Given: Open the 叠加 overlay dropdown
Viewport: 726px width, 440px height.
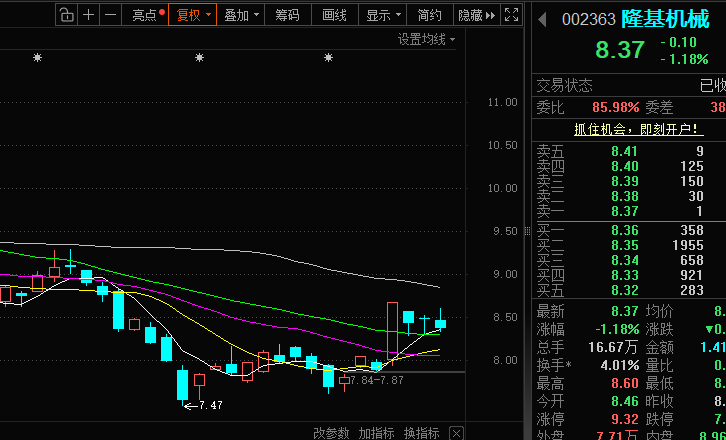Looking at the screenshot, I should click(241, 15).
